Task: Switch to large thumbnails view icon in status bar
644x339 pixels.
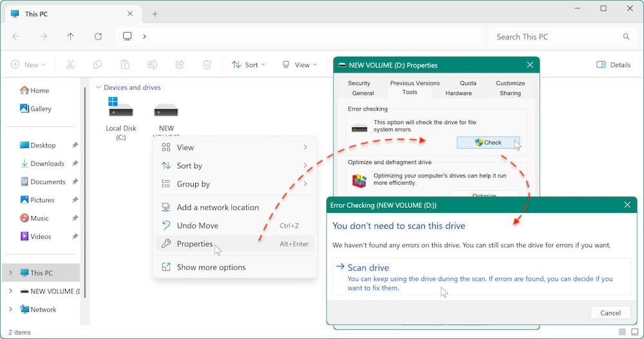Action: tap(635, 332)
